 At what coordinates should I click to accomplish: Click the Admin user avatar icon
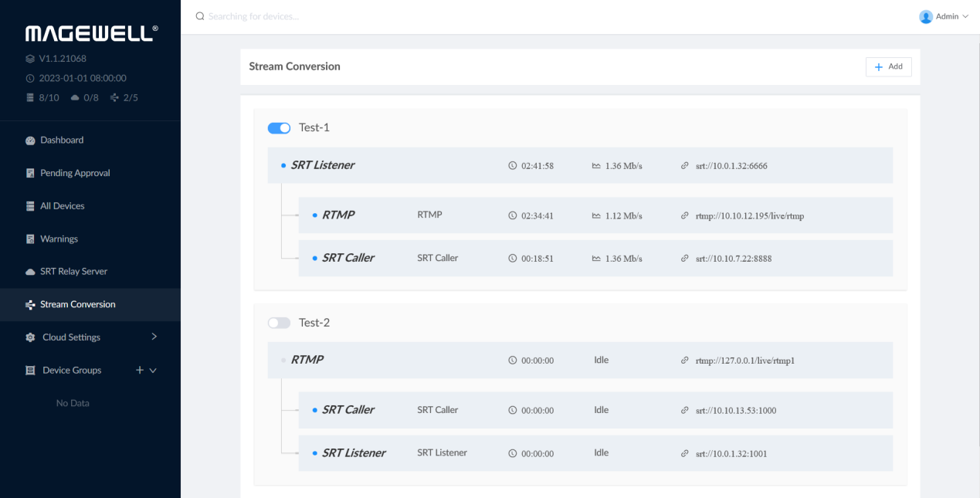925,16
